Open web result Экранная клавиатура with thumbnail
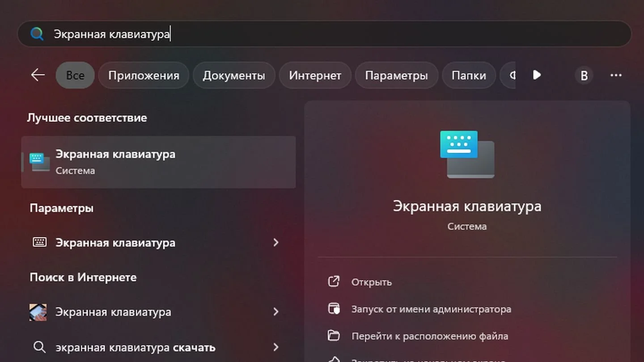The width and height of the screenshot is (644, 362). click(159, 312)
